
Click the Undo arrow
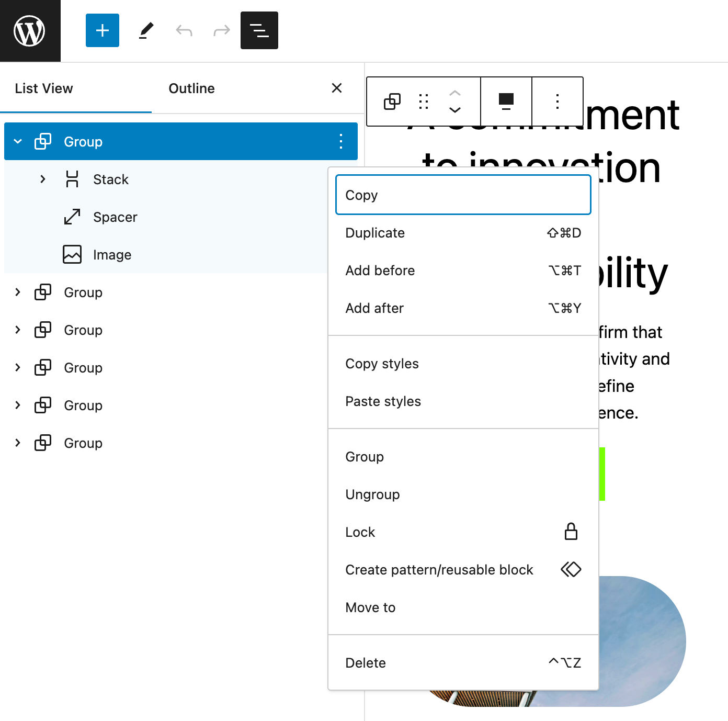tap(183, 30)
